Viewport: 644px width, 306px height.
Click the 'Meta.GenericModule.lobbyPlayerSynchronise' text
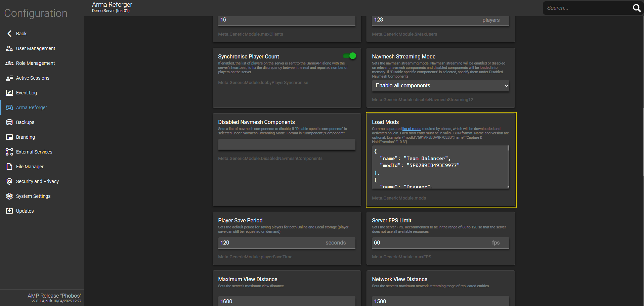pos(263,83)
